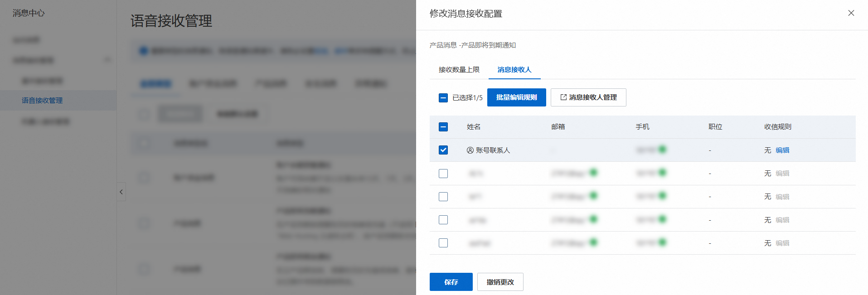Edit the receiving rule for 账号联系人

point(782,150)
